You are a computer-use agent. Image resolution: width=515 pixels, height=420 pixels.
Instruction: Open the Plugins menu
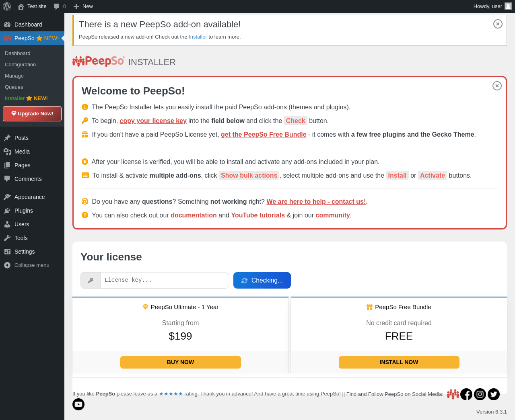tap(24, 211)
